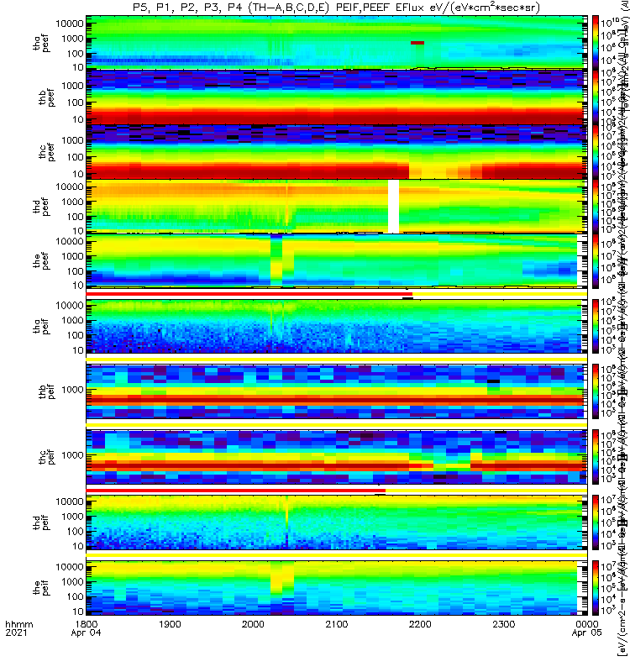This screenshot has height=672, width=630.
Task: Click inside the thd peif spectrogram
Action: [x=337, y=522]
